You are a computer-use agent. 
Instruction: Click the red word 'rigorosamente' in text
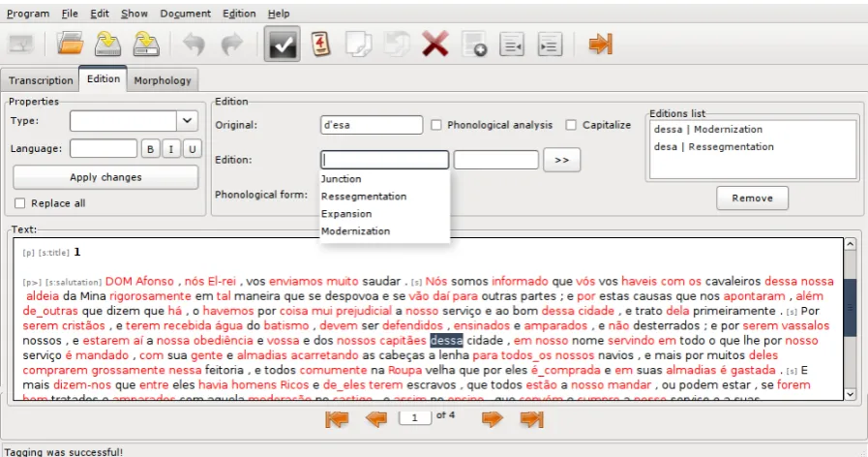coord(150,296)
